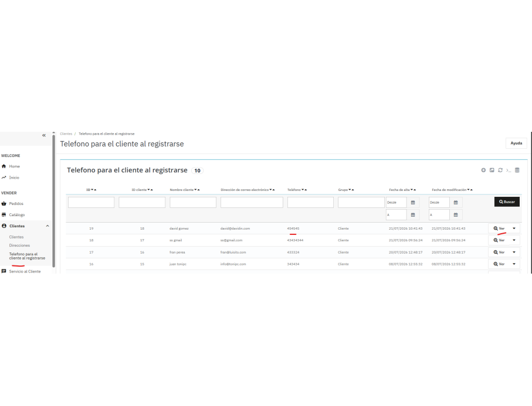The width and height of the screenshot is (532, 406).
Task: Open the calendar for Fecha de alta A
Action: pos(413,215)
